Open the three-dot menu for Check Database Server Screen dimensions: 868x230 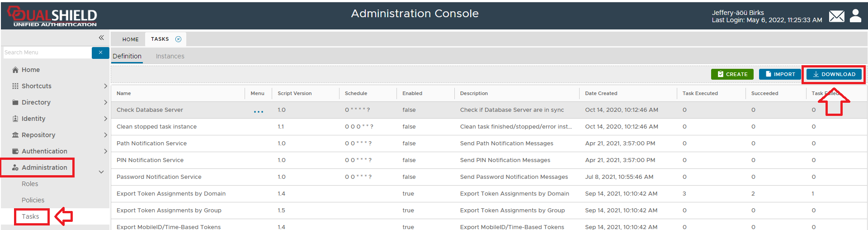click(x=259, y=111)
